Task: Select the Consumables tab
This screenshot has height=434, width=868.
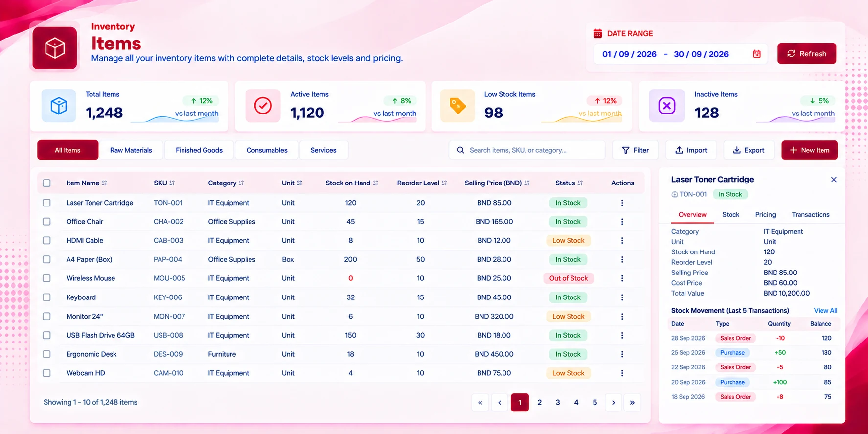Action: tap(267, 150)
